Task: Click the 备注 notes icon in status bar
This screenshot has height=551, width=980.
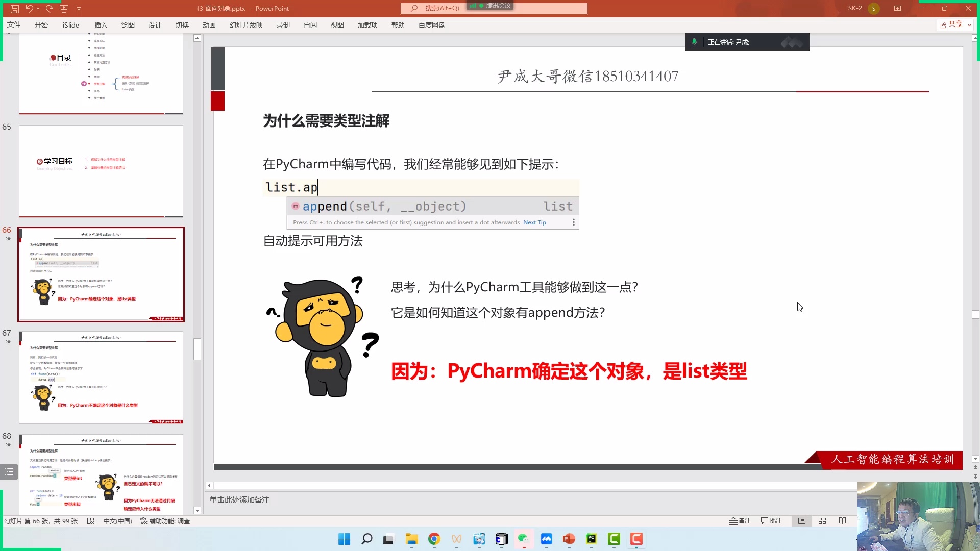Action: 741,521
